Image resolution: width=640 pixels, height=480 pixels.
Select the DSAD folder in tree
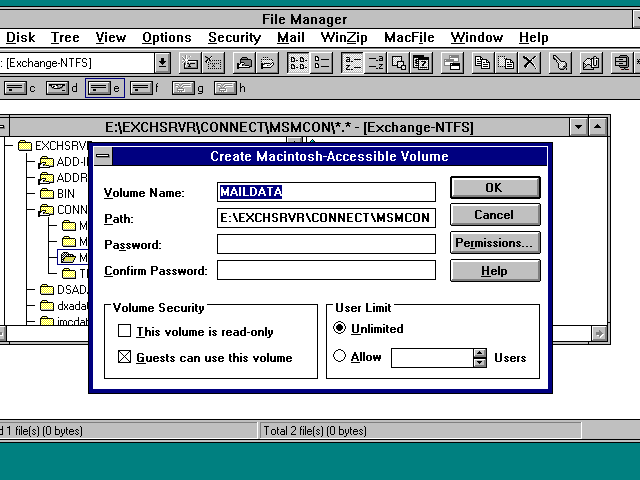click(64, 290)
